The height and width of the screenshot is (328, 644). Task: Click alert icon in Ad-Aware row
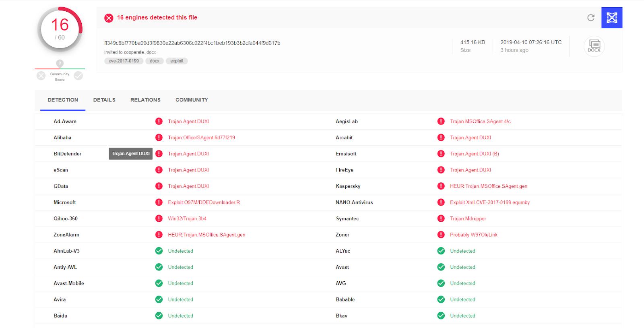pos(159,121)
